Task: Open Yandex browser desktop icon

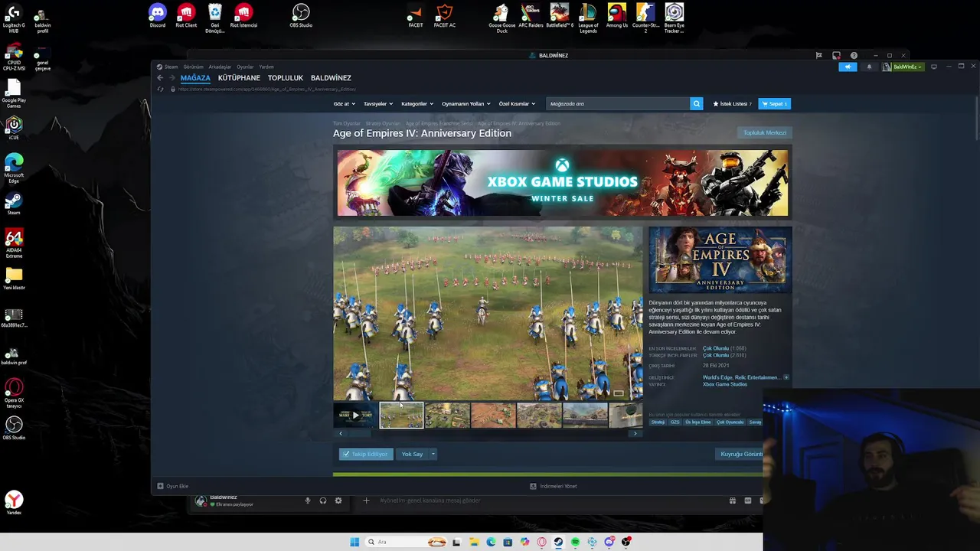Action: [x=14, y=503]
